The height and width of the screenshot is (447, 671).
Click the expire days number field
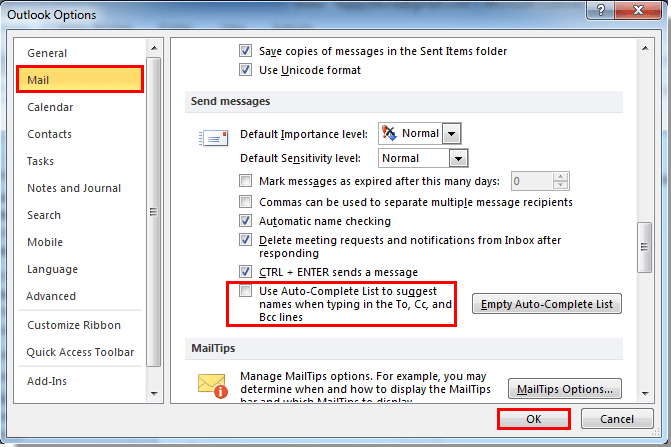pyautogui.click(x=532, y=181)
